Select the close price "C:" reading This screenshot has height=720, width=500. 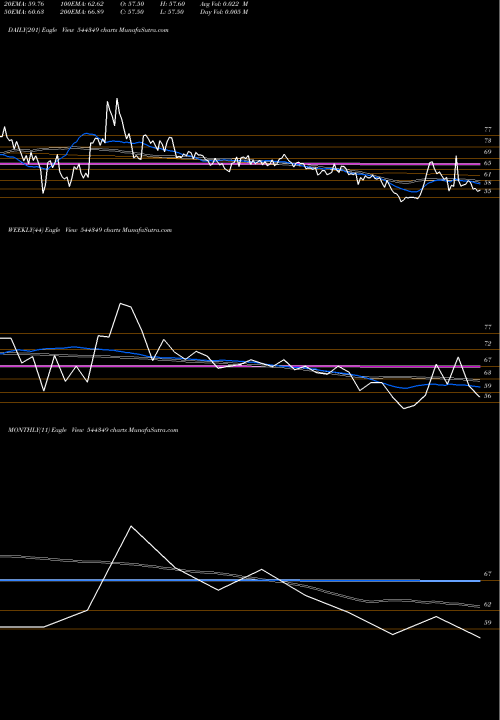coord(133,12)
